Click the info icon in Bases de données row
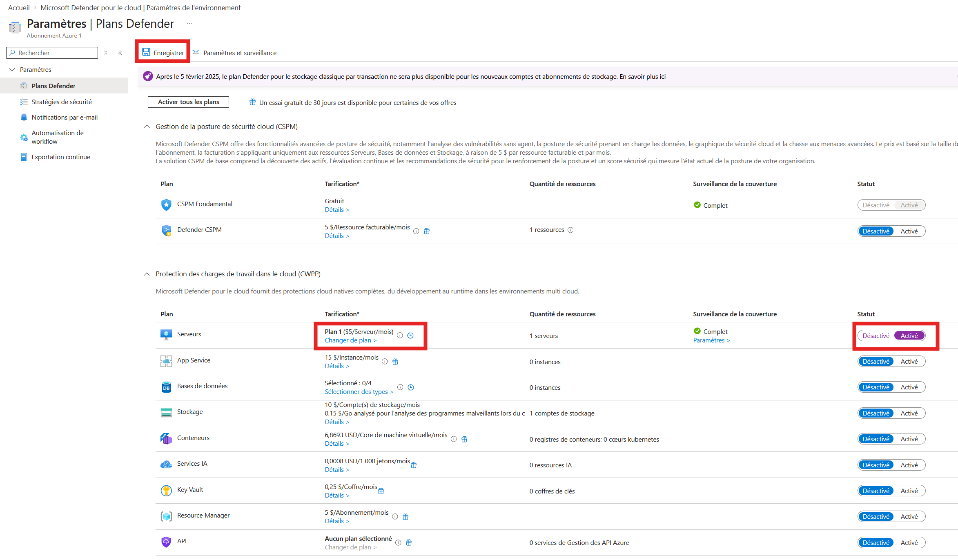This screenshot has width=958, height=560. (x=400, y=387)
